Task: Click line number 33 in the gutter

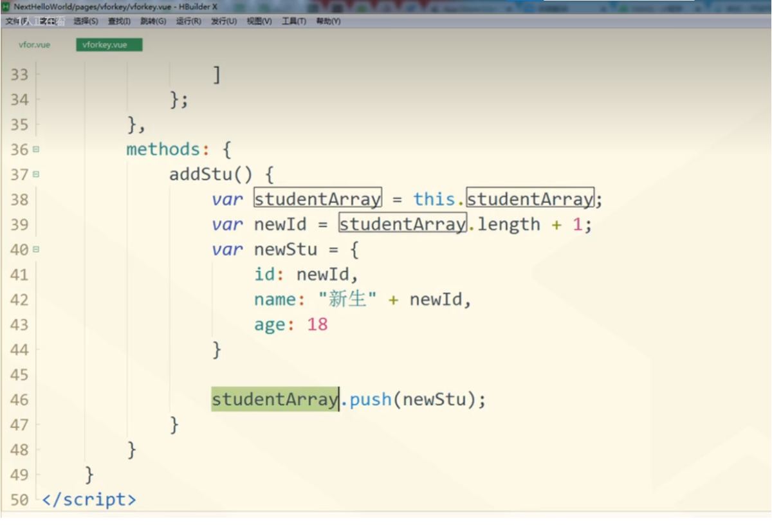Action: tap(19, 75)
